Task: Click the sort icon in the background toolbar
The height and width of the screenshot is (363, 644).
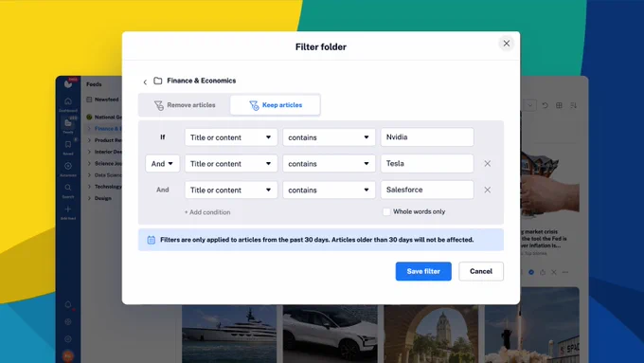Action: [x=573, y=105]
